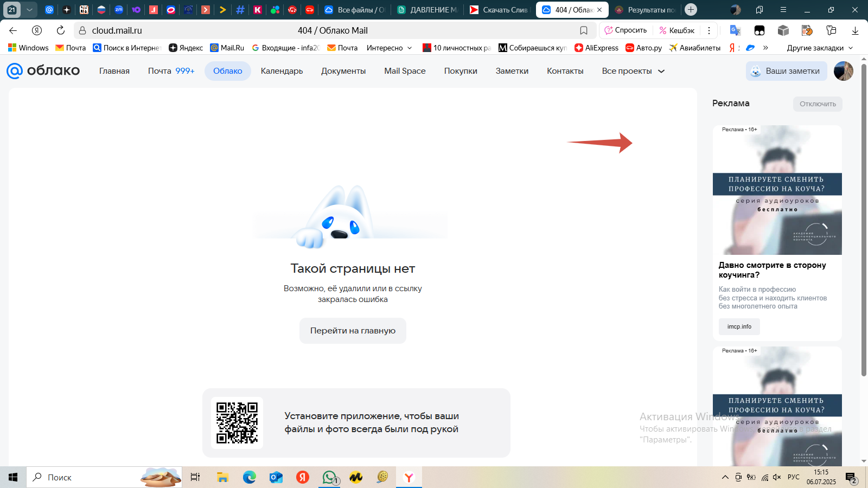
Task: Switch to the Все файлы tab
Action: point(355,10)
